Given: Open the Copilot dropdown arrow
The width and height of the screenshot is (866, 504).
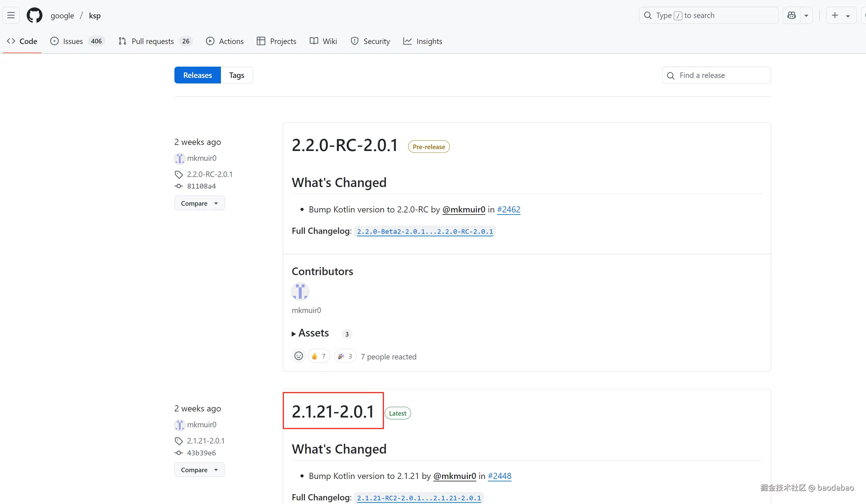Looking at the screenshot, I should (806, 16).
